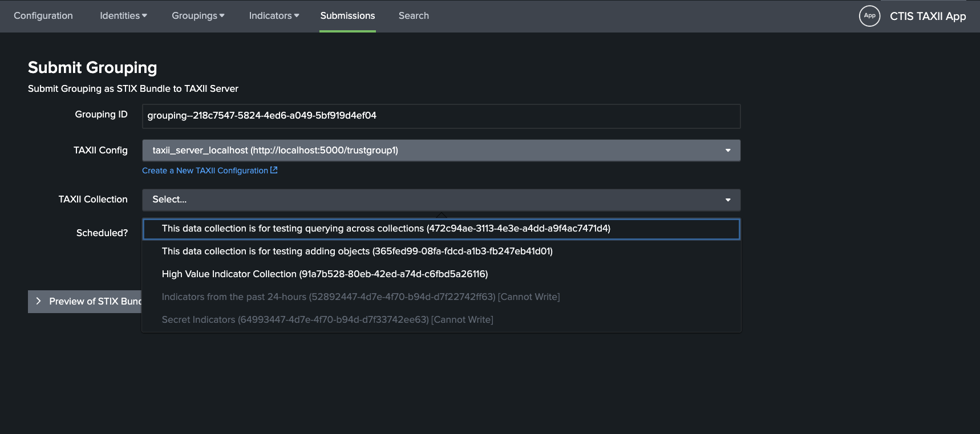Click the taxii_server_localhost config selection
The width and height of the screenshot is (980, 434).
click(x=275, y=151)
